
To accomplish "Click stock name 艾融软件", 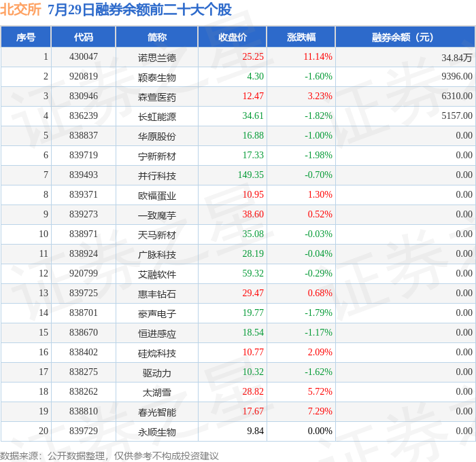I will pos(157,274).
